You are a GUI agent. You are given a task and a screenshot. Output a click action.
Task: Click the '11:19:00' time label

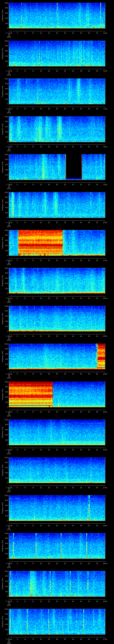click(x=9, y=223)
